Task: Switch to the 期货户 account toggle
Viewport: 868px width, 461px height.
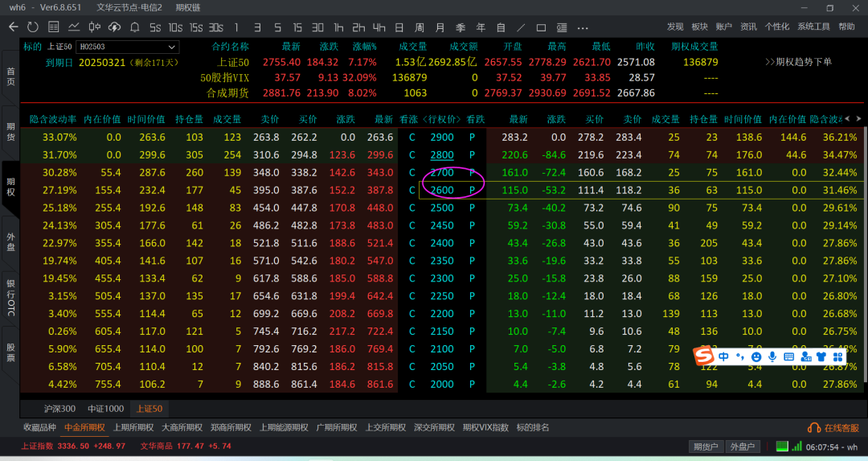Action: 705,447
